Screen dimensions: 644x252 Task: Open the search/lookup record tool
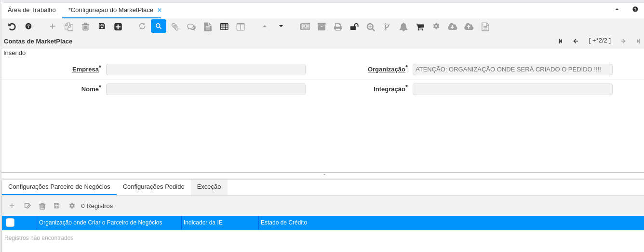[159, 26]
